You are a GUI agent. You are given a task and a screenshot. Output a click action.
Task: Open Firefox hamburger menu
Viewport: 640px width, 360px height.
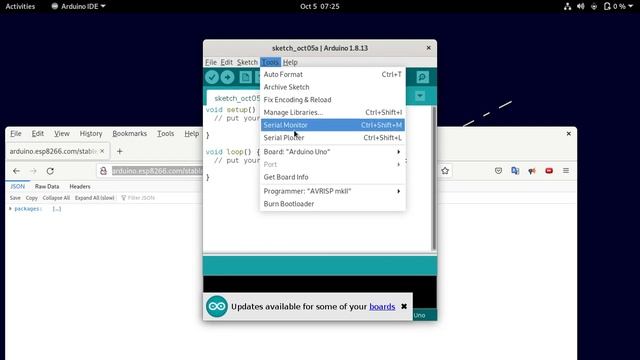[566, 171]
